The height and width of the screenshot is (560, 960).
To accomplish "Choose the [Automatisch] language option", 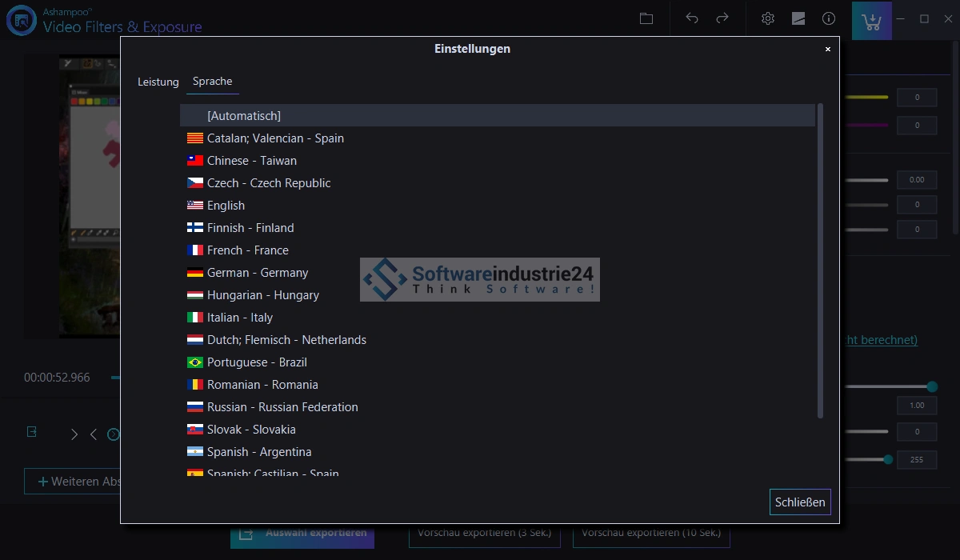I will 244,116.
